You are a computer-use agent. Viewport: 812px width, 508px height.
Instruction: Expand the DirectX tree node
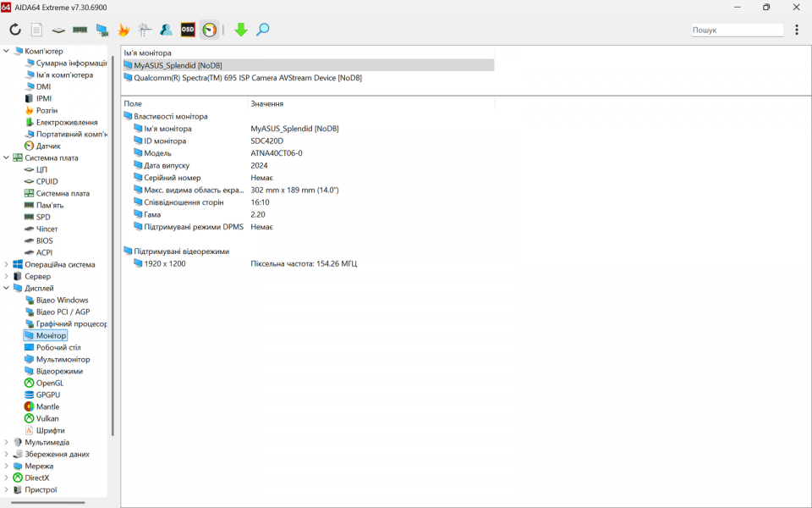[x=6, y=478]
